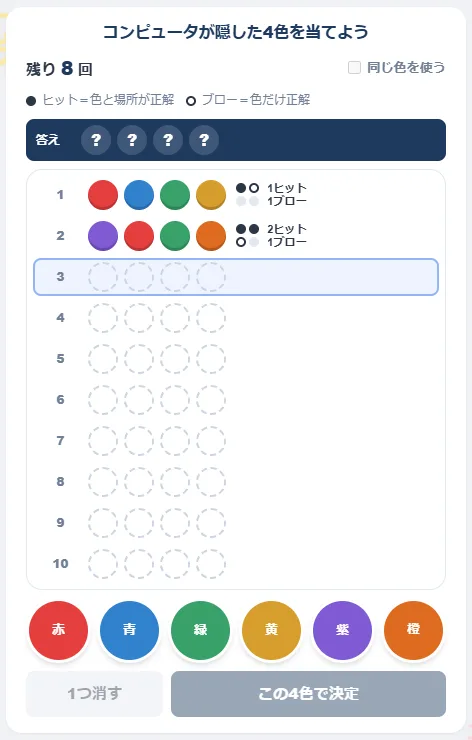The height and width of the screenshot is (740, 472).
Task: Pick the green 緑 color button
Action: 201,630
